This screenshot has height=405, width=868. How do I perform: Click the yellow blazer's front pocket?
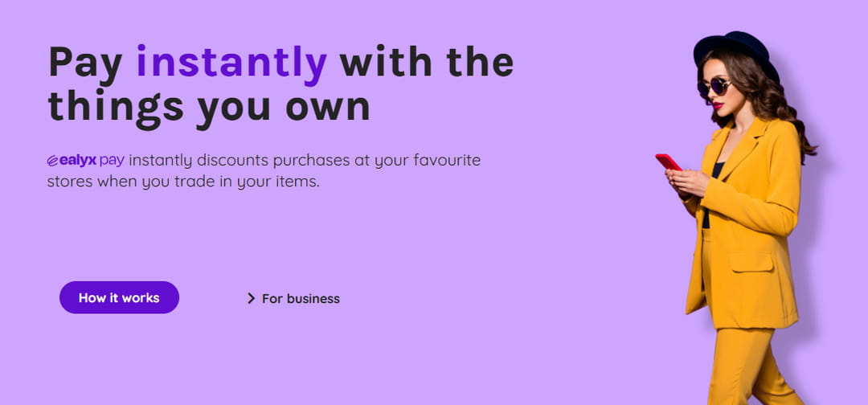pos(751,262)
